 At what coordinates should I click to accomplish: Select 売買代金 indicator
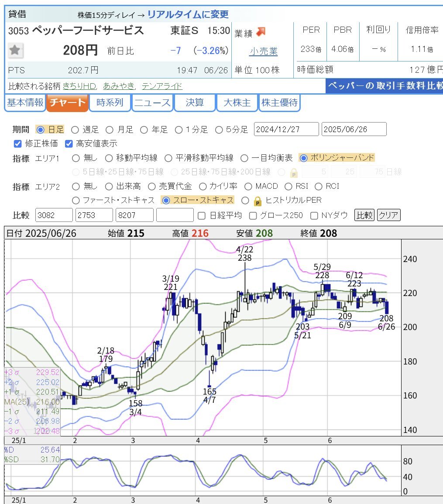151,187
